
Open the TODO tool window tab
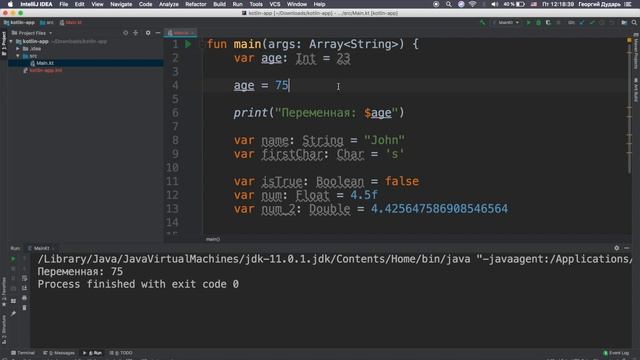tap(121, 353)
